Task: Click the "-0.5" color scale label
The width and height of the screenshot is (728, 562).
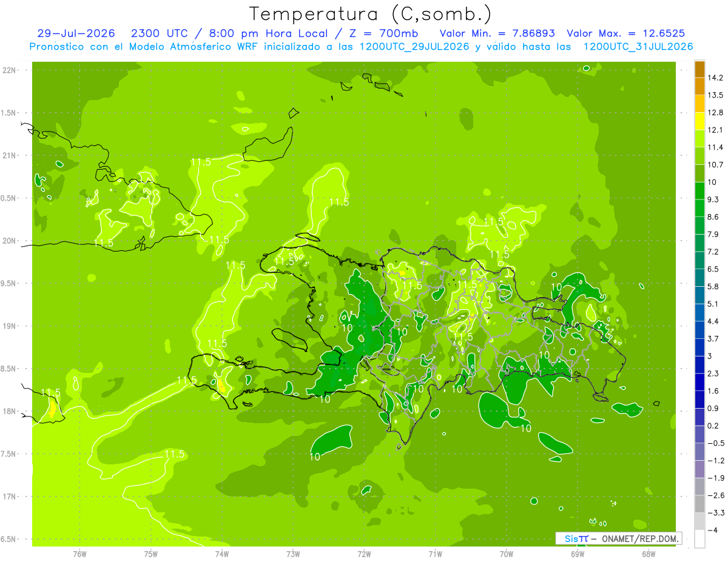Action: click(x=715, y=443)
